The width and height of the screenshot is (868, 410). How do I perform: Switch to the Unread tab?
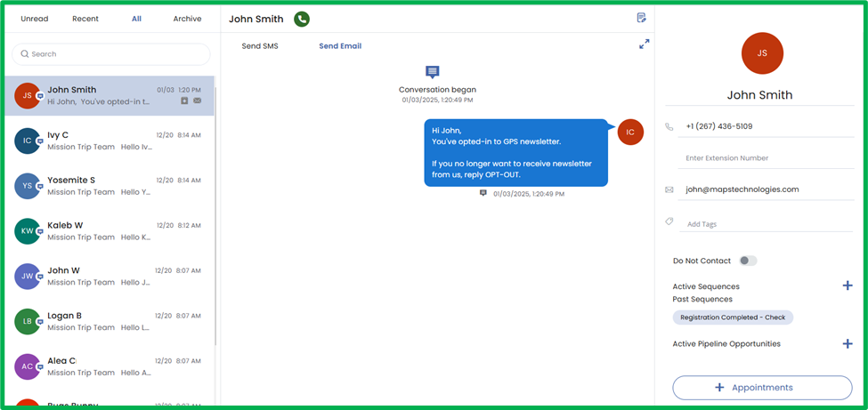click(35, 19)
